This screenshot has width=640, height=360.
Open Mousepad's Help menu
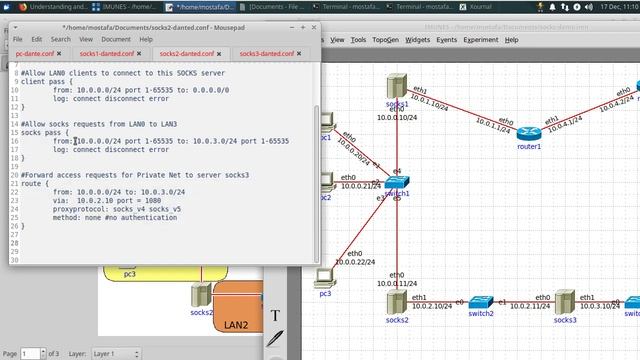(x=146, y=39)
